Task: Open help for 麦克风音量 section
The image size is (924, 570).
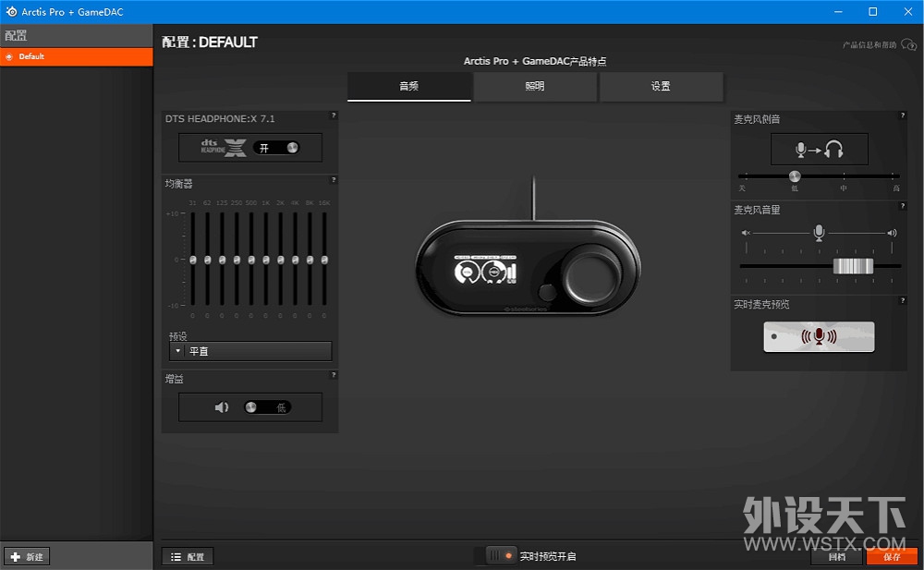Action: coord(902,206)
